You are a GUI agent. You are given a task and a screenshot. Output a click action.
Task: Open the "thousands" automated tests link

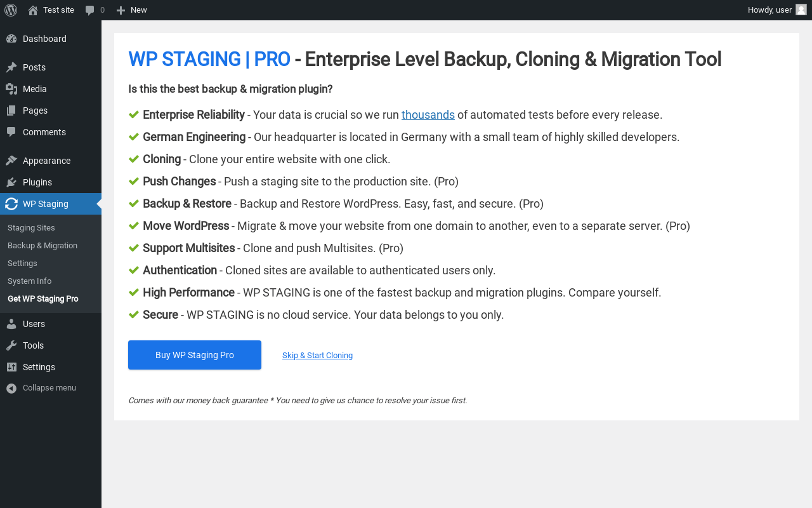(x=428, y=115)
